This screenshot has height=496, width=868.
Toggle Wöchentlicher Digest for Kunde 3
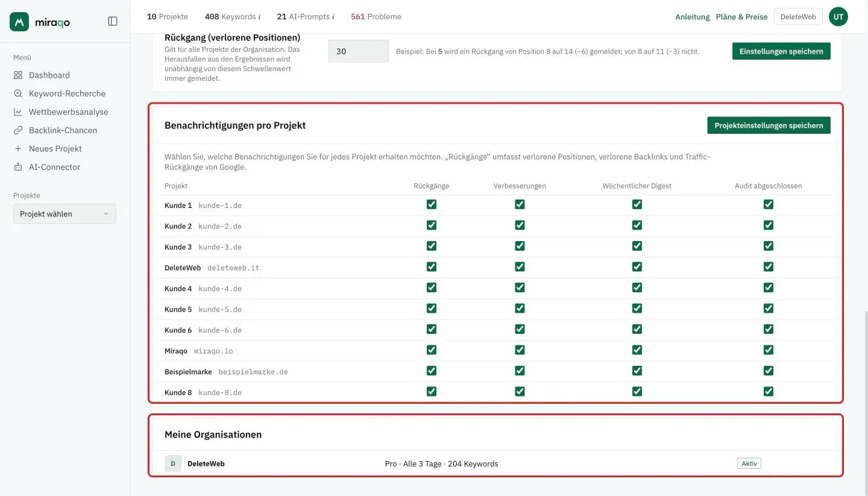pyautogui.click(x=637, y=246)
